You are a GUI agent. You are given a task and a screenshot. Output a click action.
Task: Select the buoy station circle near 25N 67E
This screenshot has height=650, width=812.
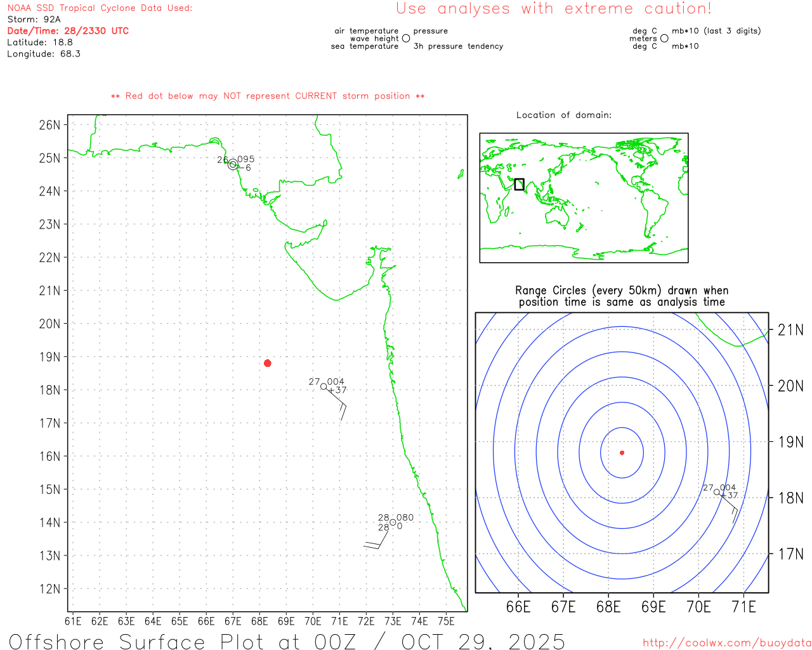pos(233,164)
